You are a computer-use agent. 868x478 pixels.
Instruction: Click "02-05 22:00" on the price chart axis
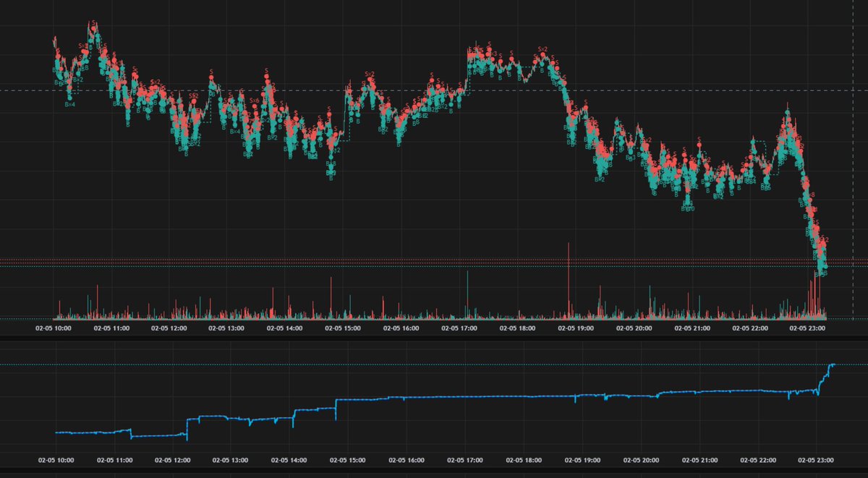click(x=749, y=328)
